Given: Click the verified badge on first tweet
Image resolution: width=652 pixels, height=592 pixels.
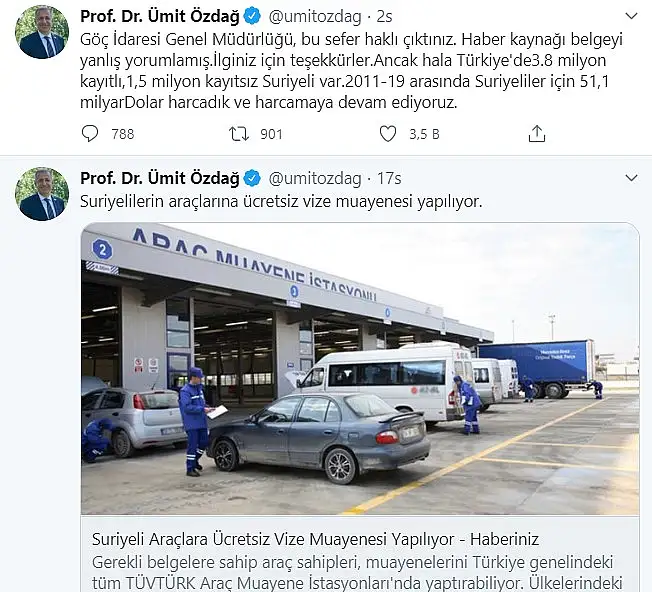Looking at the screenshot, I should click(252, 17).
